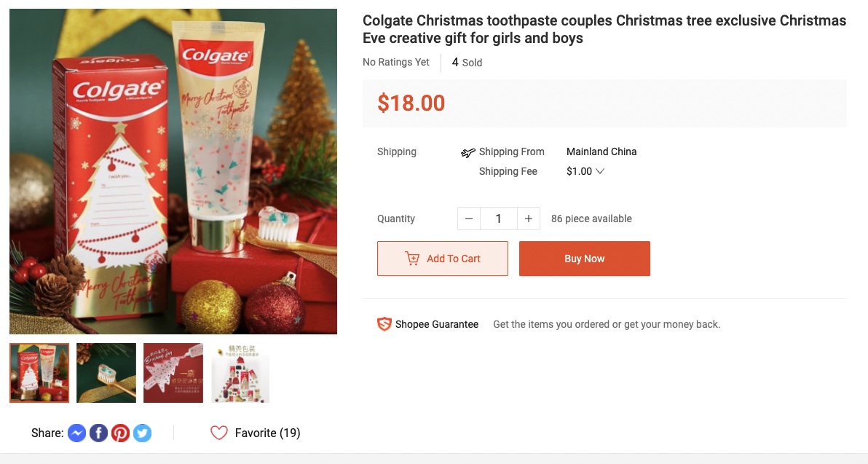This screenshot has width=868, height=464.
Task: Click the minus button to decrease quantity
Action: coord(468,218)
